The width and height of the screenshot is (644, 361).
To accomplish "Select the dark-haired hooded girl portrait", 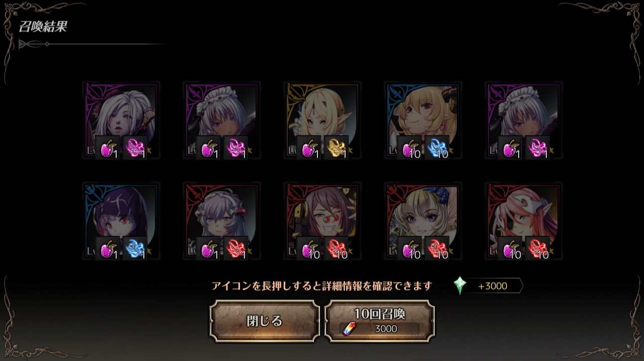I will click(x=121, y=222).
